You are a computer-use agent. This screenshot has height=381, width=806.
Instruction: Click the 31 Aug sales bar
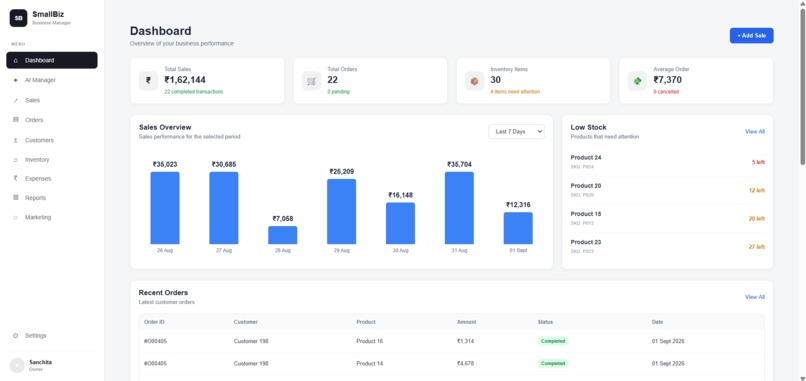pyautogui.click(x=459, y=208)
